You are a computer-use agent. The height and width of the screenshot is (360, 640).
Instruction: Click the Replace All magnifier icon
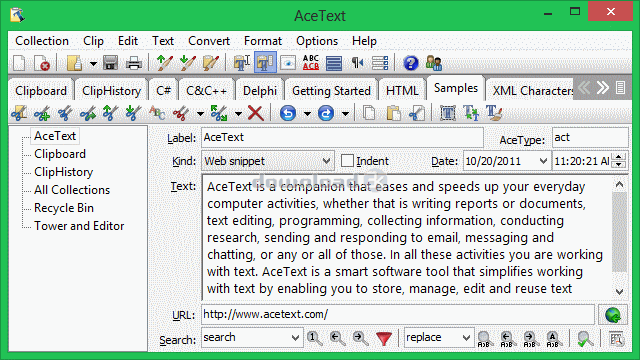553,339
